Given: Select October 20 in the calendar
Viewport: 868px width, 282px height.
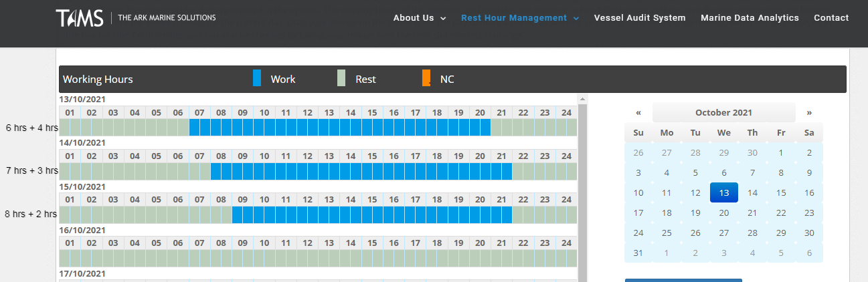Looking at the screenshot, I should pyautogui.click(x=723, y=213).
